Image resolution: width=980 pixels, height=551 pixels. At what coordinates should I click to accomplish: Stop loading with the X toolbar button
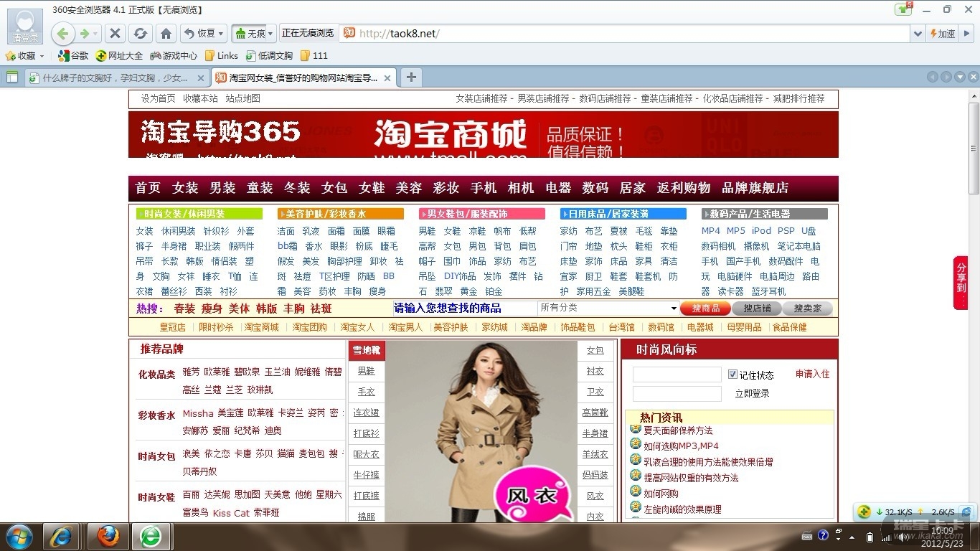pyautogui.click(x=115, y=33)
